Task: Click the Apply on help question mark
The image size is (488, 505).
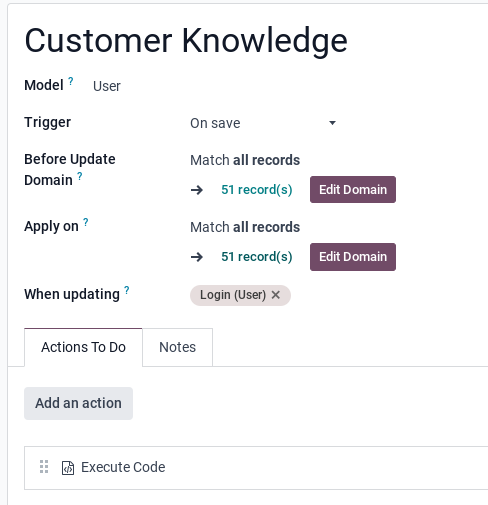Action: pos(86,222)
